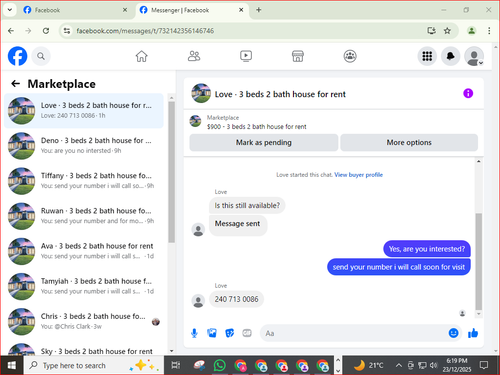500x375 pixels.
Task: Open WhatsApp from the taskbar
Action: 220,365
